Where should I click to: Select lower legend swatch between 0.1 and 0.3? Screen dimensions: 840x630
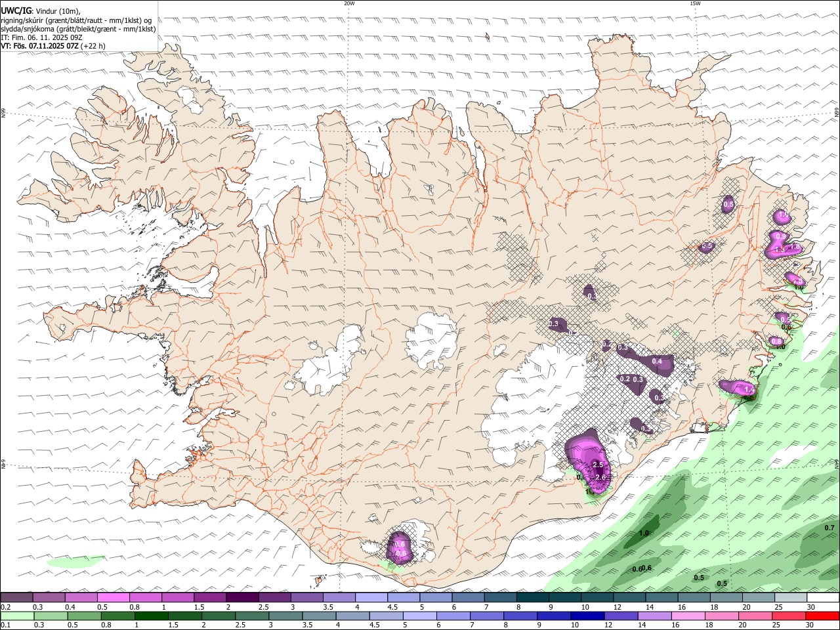click(16, 616)
